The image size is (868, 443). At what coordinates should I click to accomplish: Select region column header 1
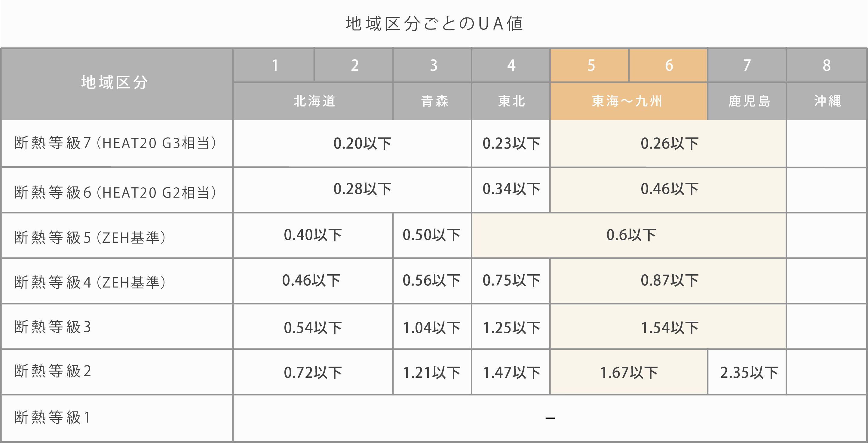274,65
